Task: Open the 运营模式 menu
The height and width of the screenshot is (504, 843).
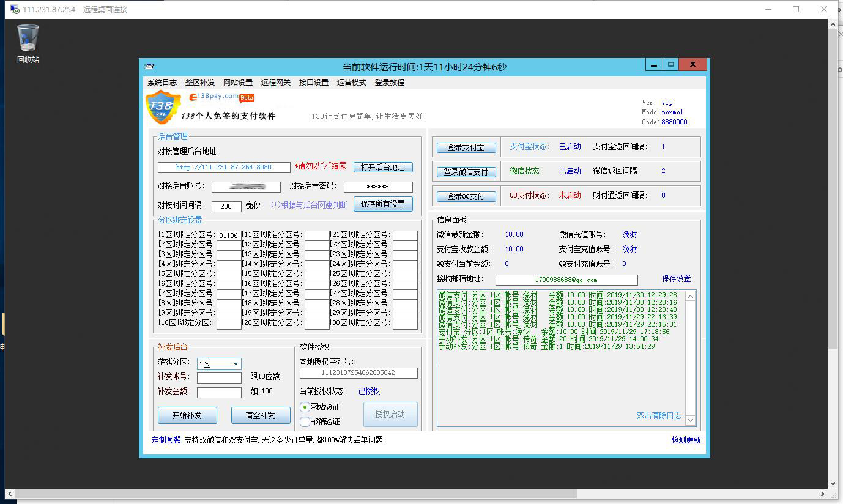Action: pyautogui.click(x=352, y=83)
